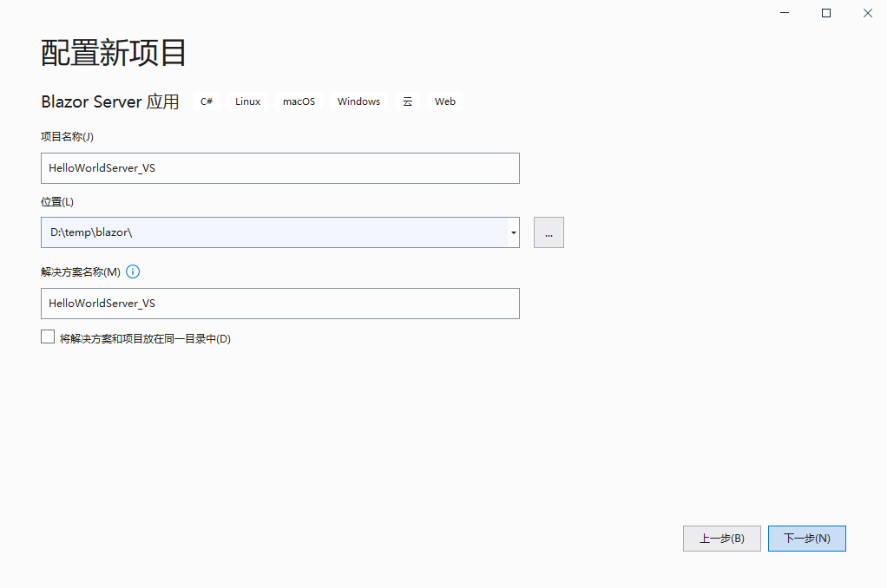Go back with 上一步(B)
This screenshot has width=887, height=588.
(721, 538)
